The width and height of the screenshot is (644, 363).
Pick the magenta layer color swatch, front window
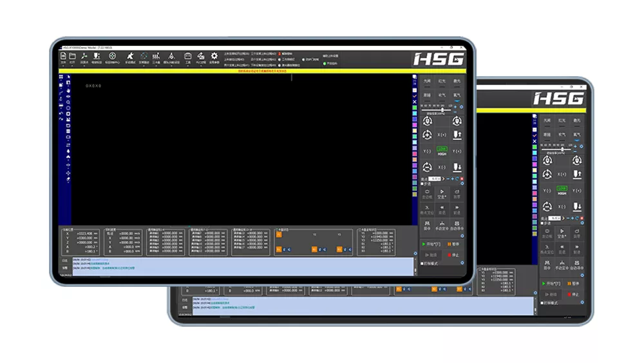click(414, 124)
